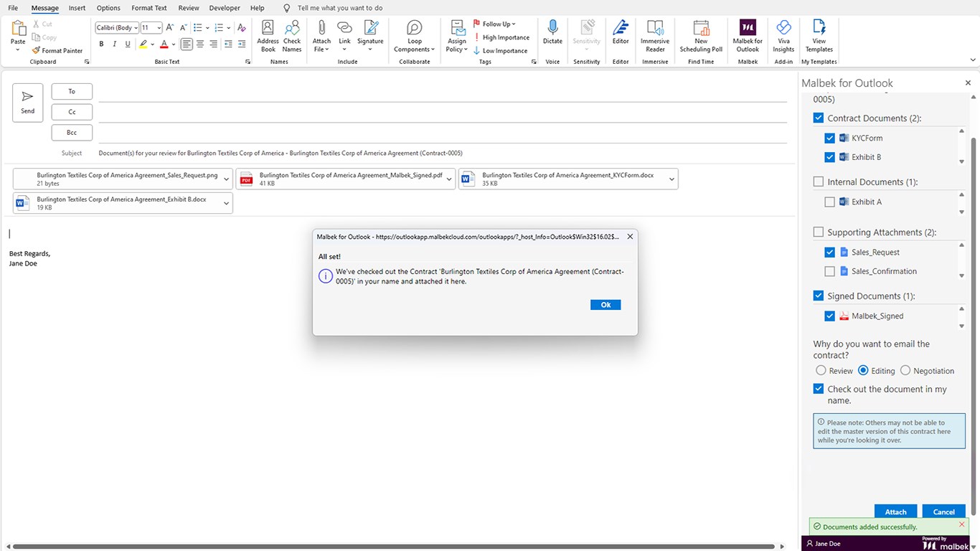Screen dimensions: 980x551
Task: Switch to the Developer tab
Action: pos(225,8)
